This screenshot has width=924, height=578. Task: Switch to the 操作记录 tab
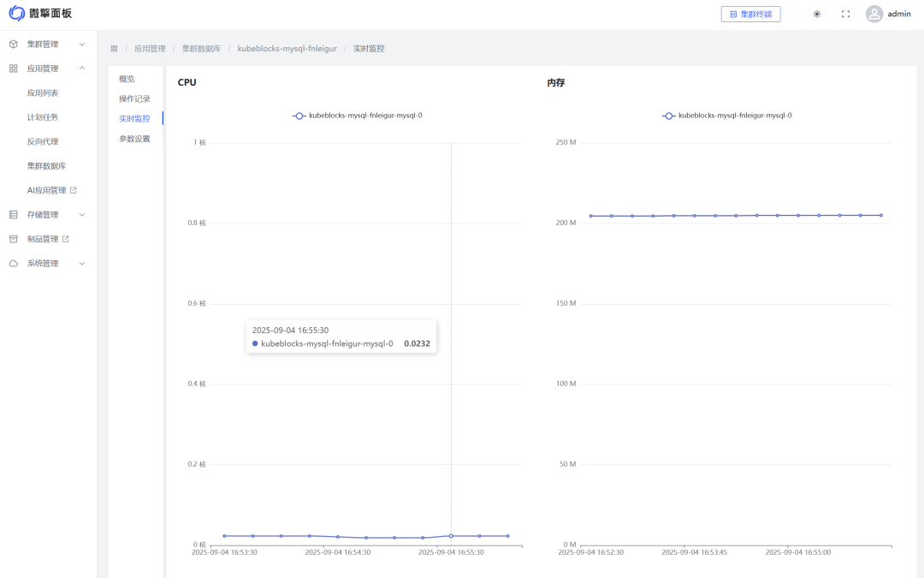134,99
